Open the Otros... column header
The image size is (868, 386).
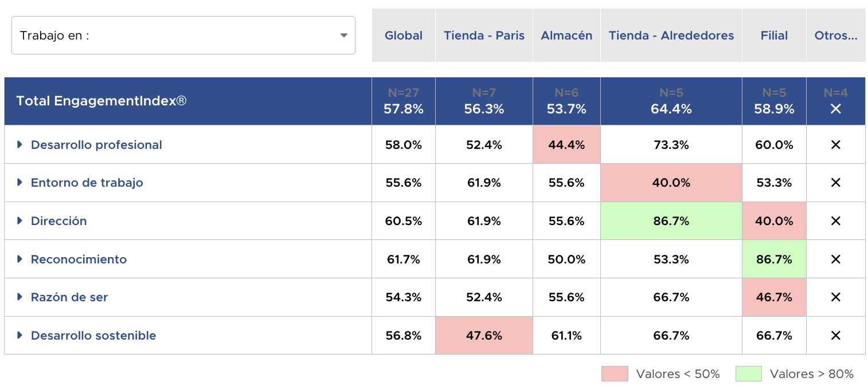coord(835,36)
